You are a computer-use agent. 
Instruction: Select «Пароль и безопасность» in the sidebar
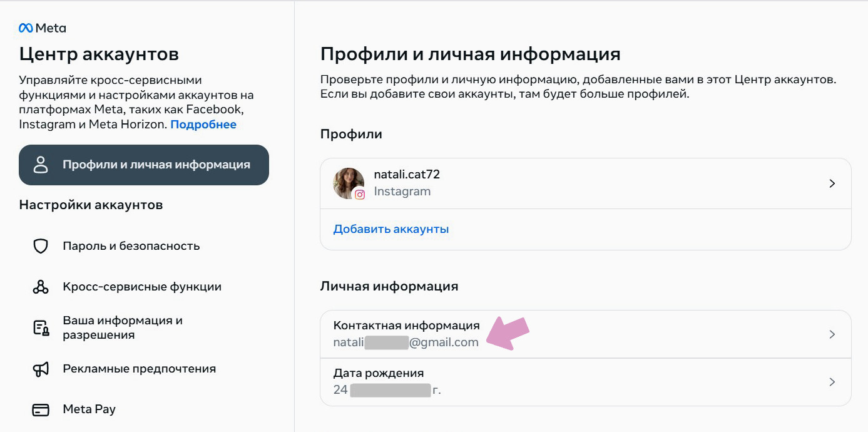tap(130, 246)
